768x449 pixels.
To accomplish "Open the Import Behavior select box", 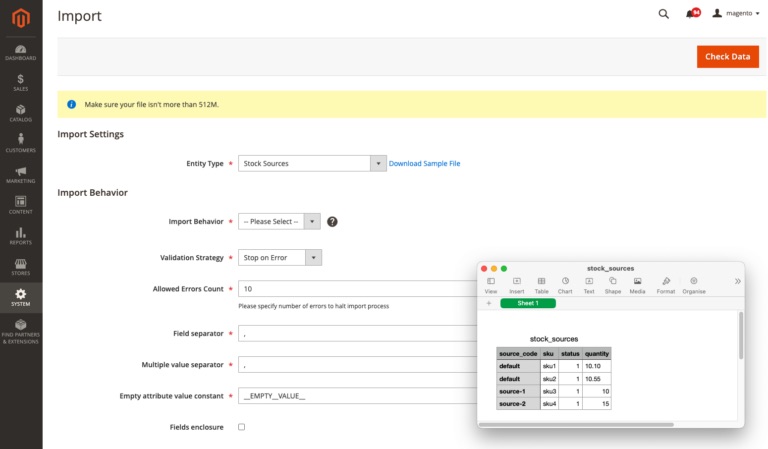I will pyautogui.click(x=279, y=221).
